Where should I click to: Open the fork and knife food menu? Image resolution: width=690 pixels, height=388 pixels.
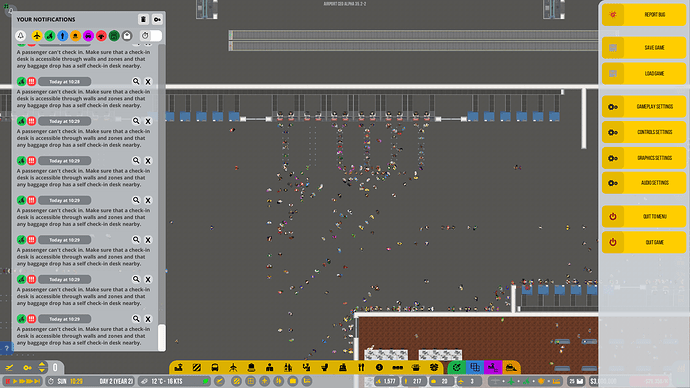click(361, 367)
